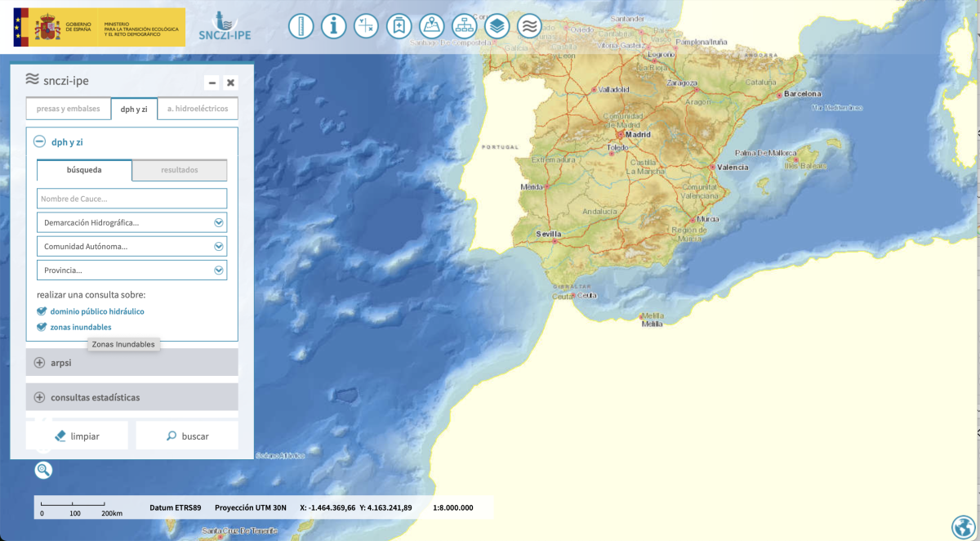The width and height of the screenshot is (980, 541).
Task: Click the water waves icon in toolbar
Action: tap(529, 26)
